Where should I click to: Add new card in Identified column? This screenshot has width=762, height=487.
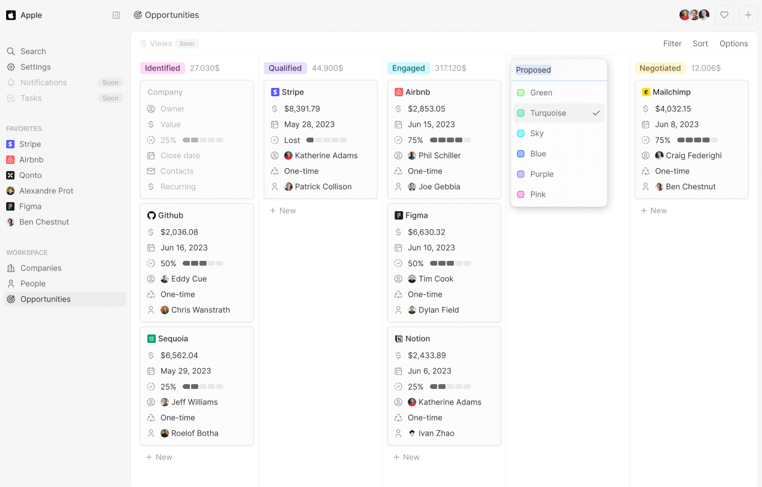159,457
